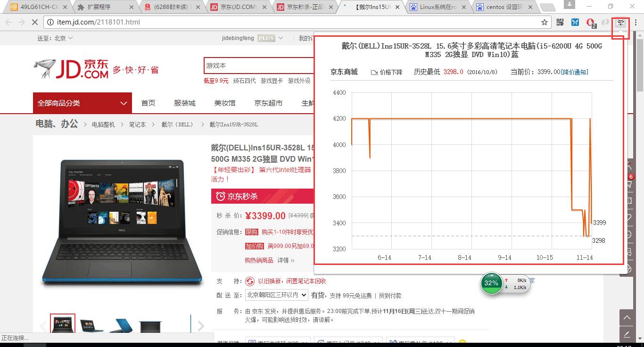
Task: Click the feedback pencil icon
Action: (627, 334)
